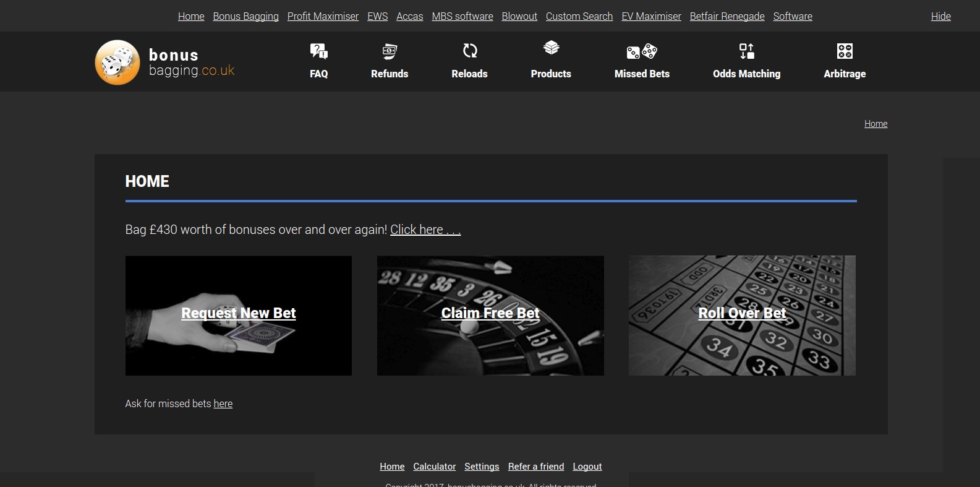Go to the Missed Bets menu label
This screenshot has height=487, width=980.
click(x=642, y=74)
